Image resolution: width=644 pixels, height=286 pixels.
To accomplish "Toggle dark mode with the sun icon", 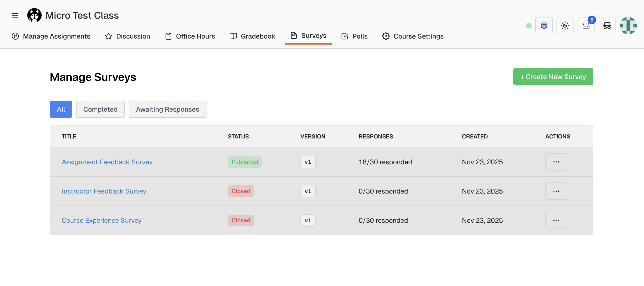I will click(x=565, y=26).
